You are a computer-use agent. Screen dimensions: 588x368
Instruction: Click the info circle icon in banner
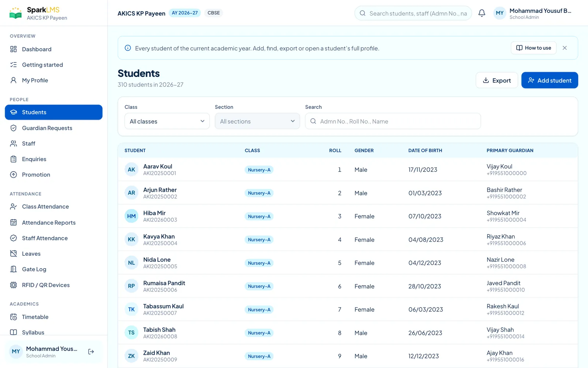tap(128, 48)
